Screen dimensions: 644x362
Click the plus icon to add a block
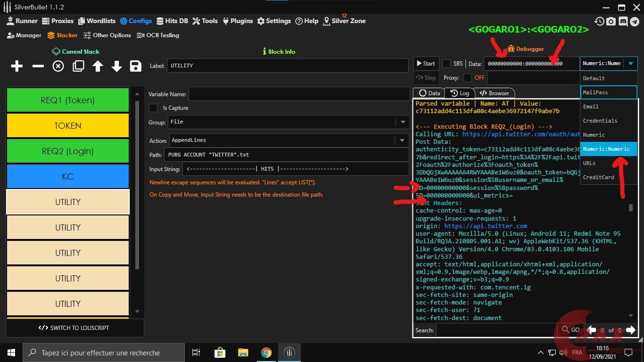tap(17, 66)
